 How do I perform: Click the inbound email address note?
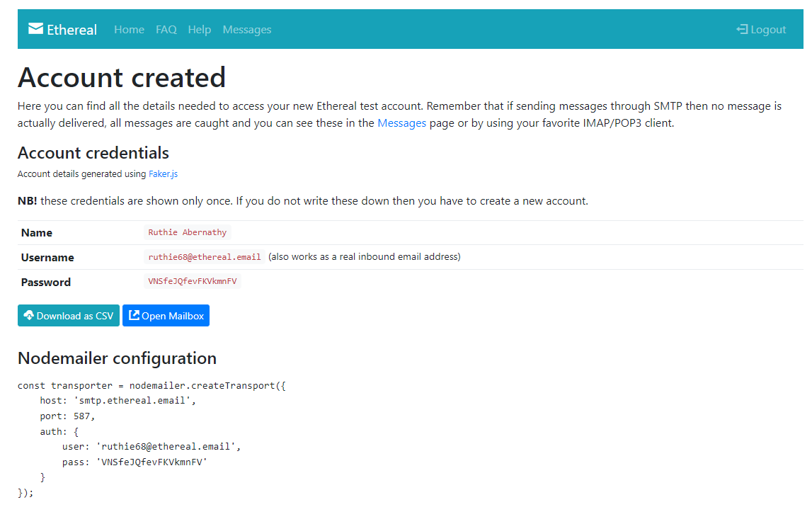(365, 257)
